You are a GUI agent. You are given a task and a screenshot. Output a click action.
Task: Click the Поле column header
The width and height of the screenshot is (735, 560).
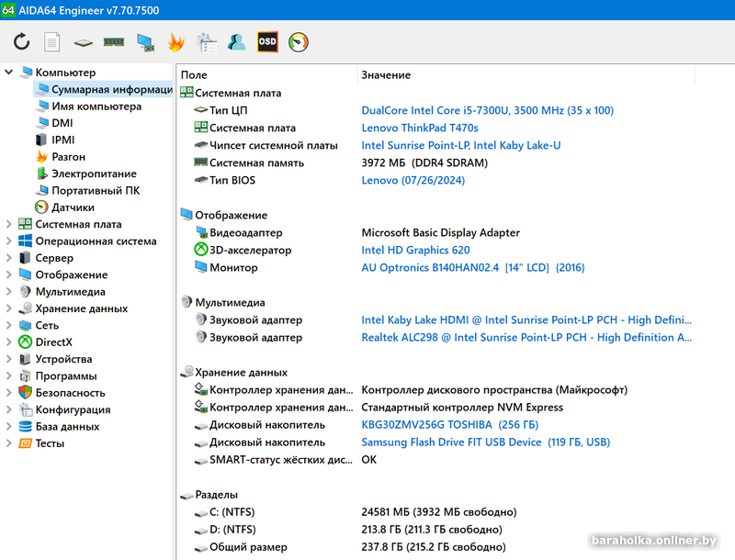click(267, 75)
